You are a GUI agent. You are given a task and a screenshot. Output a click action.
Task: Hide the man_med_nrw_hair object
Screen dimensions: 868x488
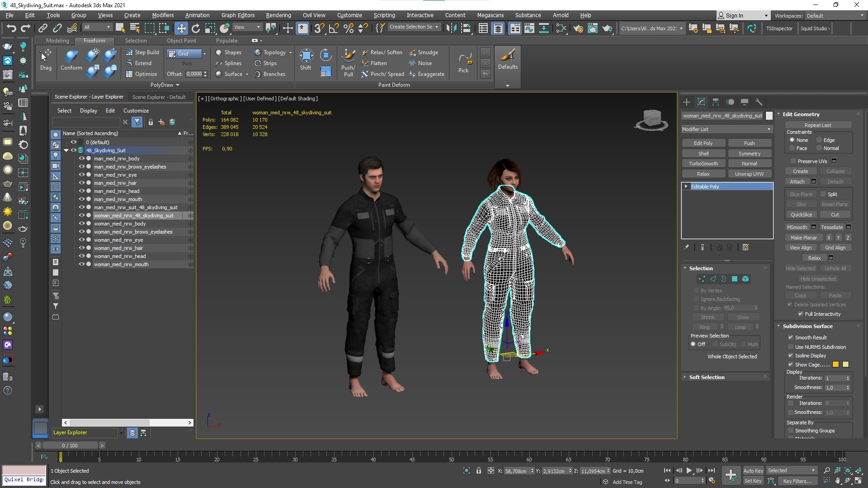pos(82,183)
